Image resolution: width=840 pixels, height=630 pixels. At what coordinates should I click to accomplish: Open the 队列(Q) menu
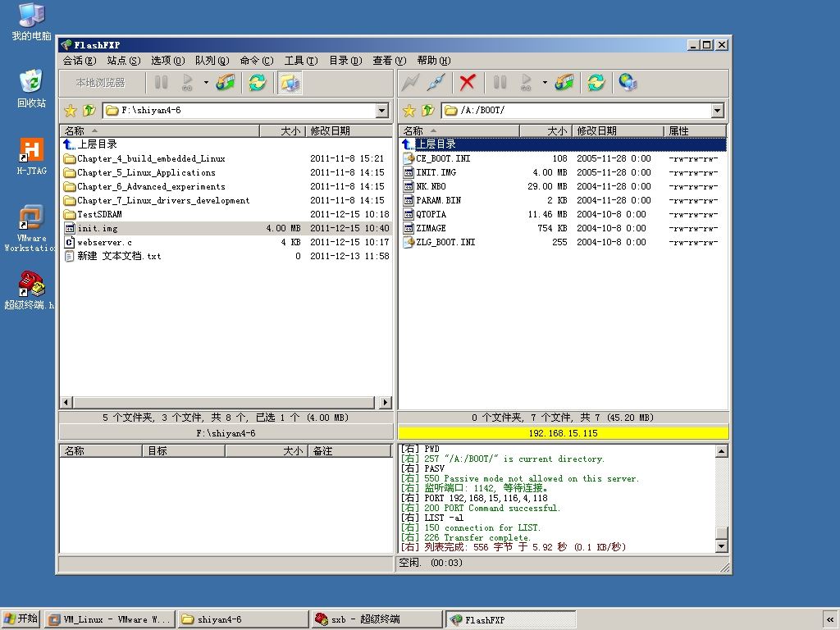click(212, 61)
